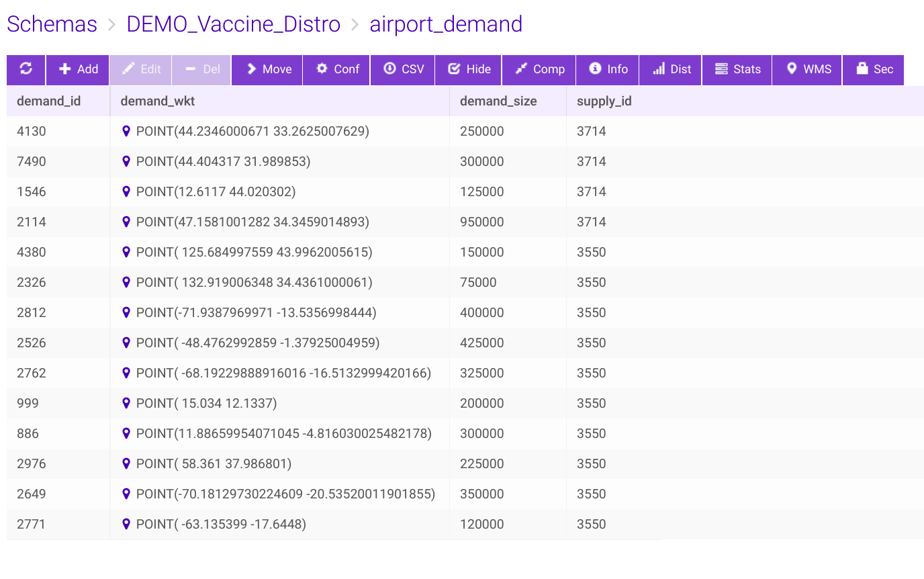Click the refresh icon button
The image size is (924, 579).
[x=26, y=69]
